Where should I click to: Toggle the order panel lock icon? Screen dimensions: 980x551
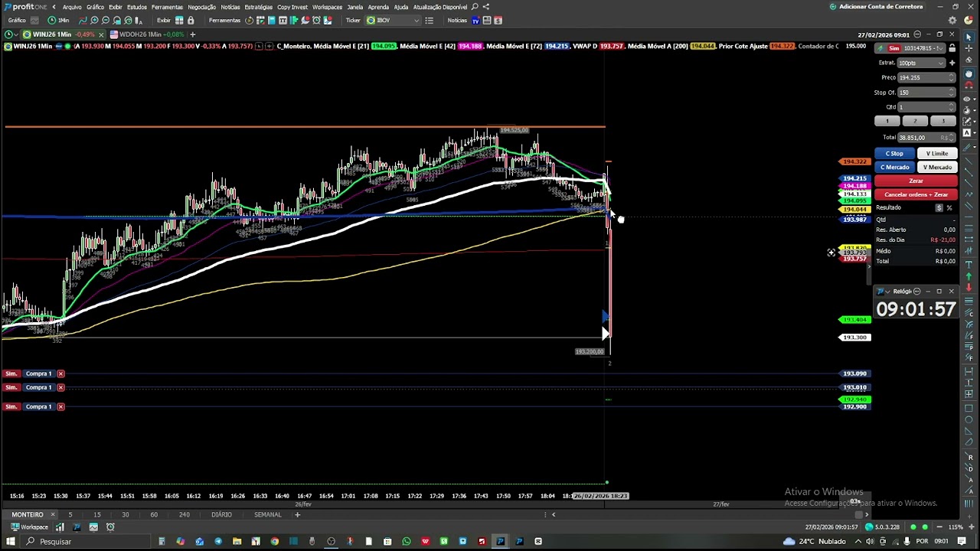coord(953,48)
